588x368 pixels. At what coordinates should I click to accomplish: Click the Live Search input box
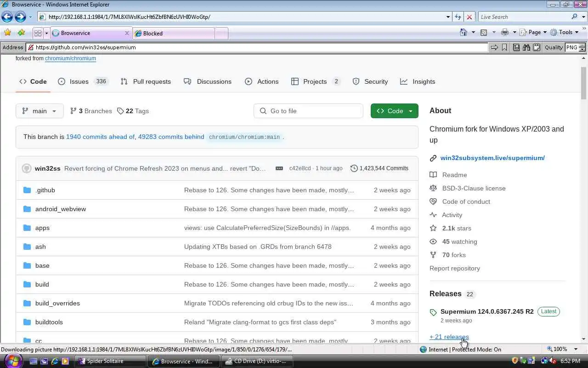pyautogui.click(x=525, y=17)
